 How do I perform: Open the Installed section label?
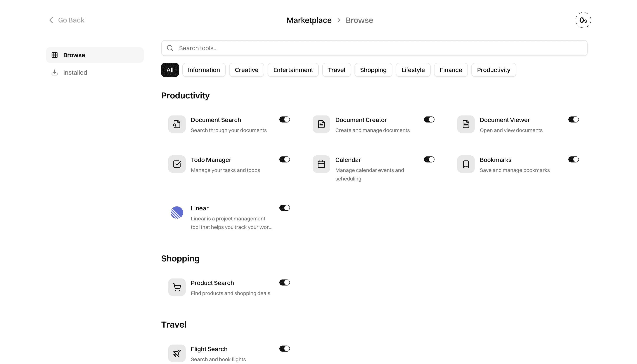point(75,72)
